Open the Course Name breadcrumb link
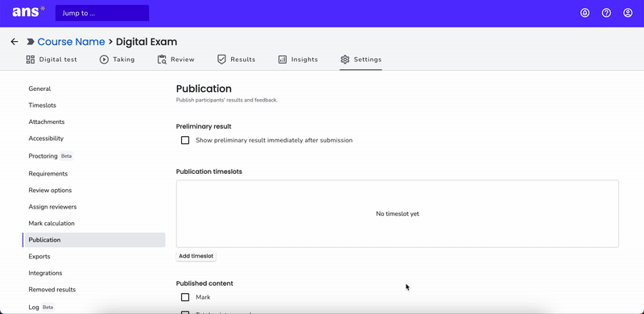 [71, 42]
